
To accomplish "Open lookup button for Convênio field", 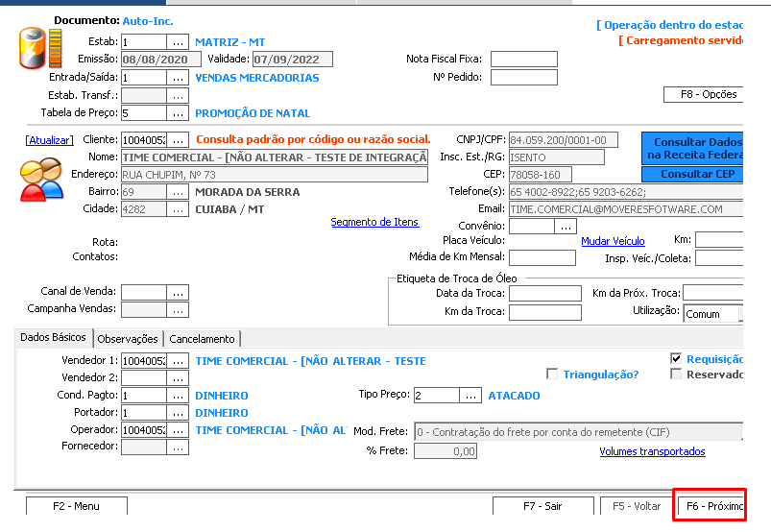I will pos(566,227).
